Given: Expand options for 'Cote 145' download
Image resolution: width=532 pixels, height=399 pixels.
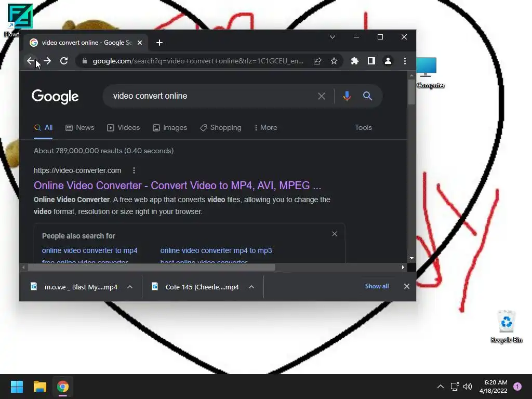Looking at the screenshot, I should click(251, 287).
